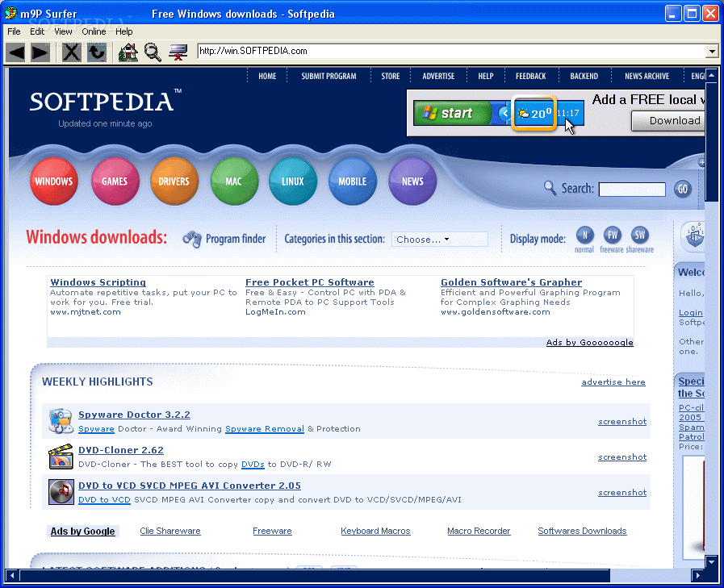This screenshot has height=588, width=724.
Task: Click the DVD-Cloner clapperboard icon
Action: (61, 456)
